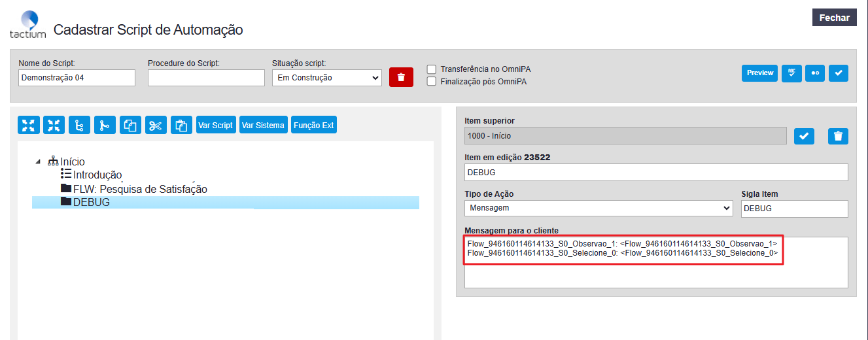
Task: Click the red trash icon beside Situação script
Action: click(401, 76)
